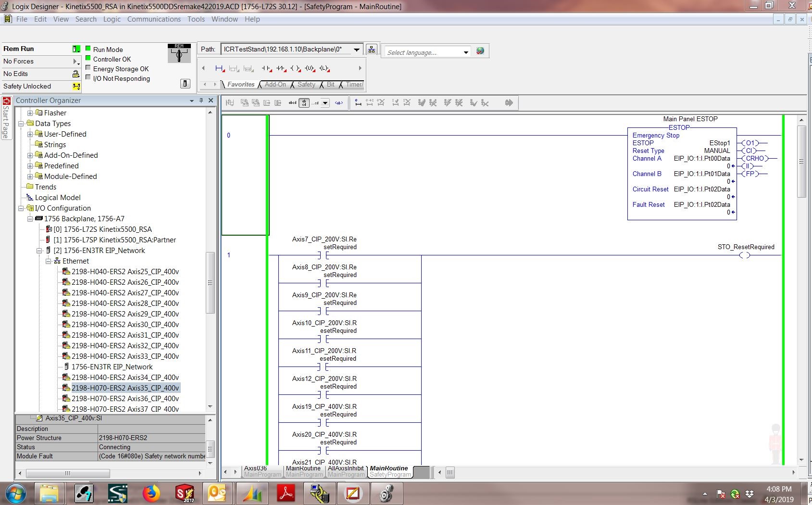This screenshot has width=812, height=505.
Task: Click the STO_ResetRequired output coil
Action: (745, 255)
